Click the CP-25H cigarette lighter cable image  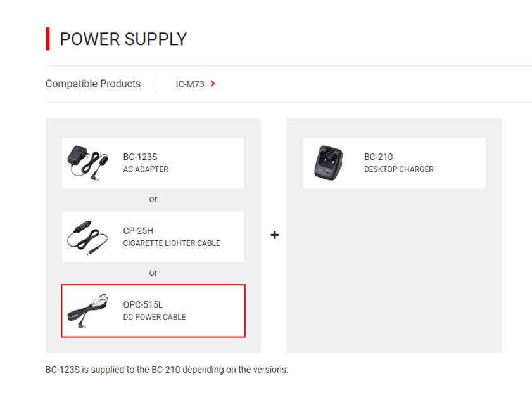pos(87,237)
